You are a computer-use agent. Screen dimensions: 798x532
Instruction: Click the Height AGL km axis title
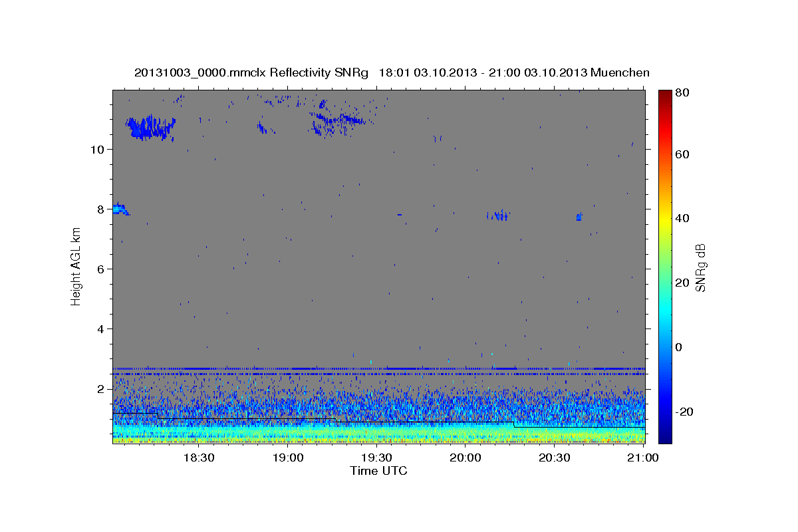76,266
